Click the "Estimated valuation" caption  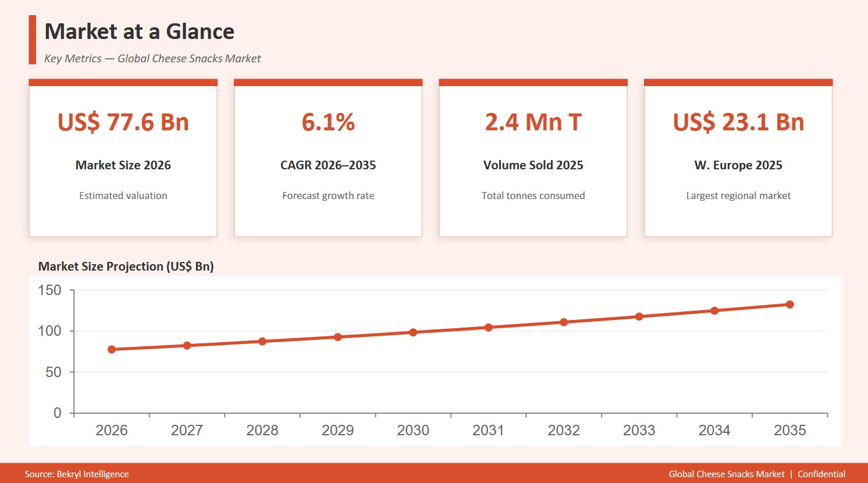[123, 196]
